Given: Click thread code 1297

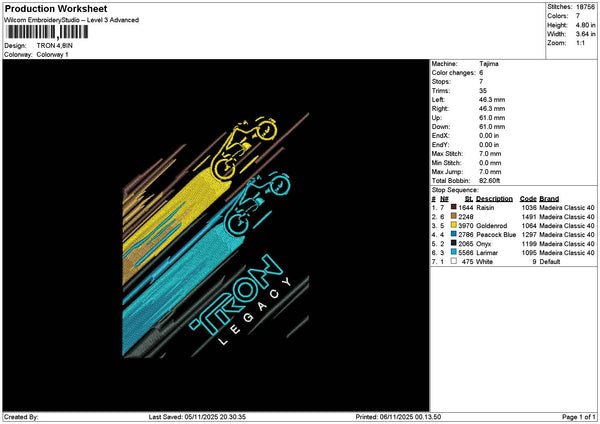Looking at the screenshot, I should point(529,235).
